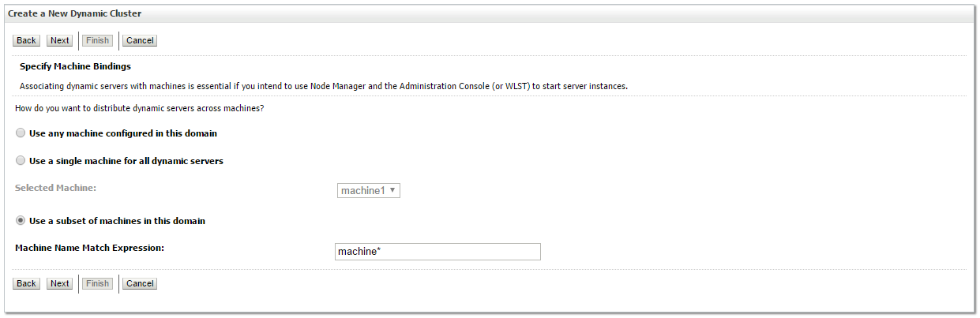
Task: Click the bottom Finish button
Action: (98, 283)
